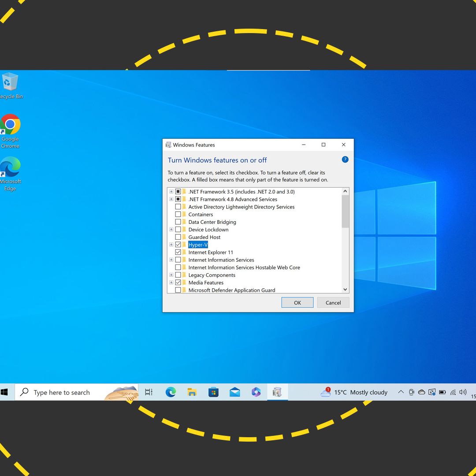
Task: Dismiss the dialog with Cancel
Action: (x=333, y=302)
